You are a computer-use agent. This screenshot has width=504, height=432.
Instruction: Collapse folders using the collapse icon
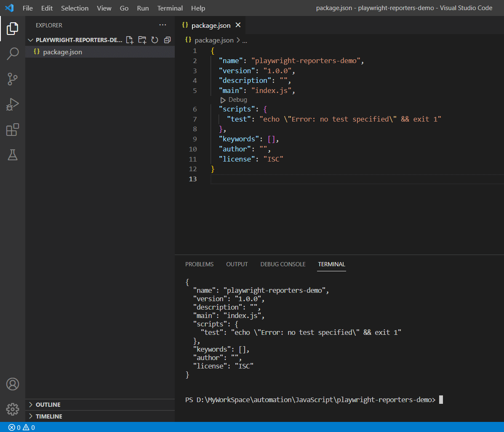[167, 40]
